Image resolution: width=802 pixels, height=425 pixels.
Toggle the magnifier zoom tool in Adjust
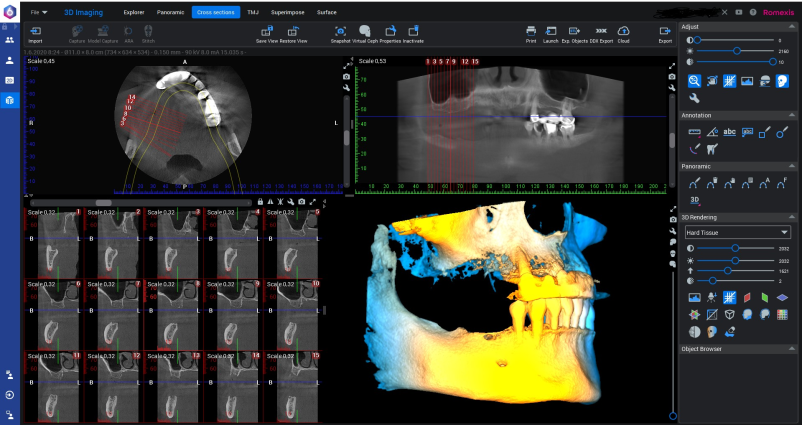pyautogui.click(x=694, y=81)
